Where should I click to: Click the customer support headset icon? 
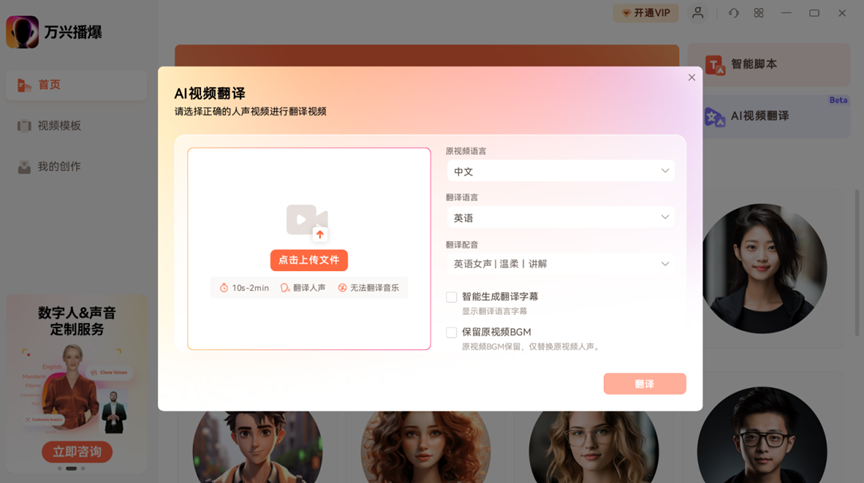(x=733, y=13)
